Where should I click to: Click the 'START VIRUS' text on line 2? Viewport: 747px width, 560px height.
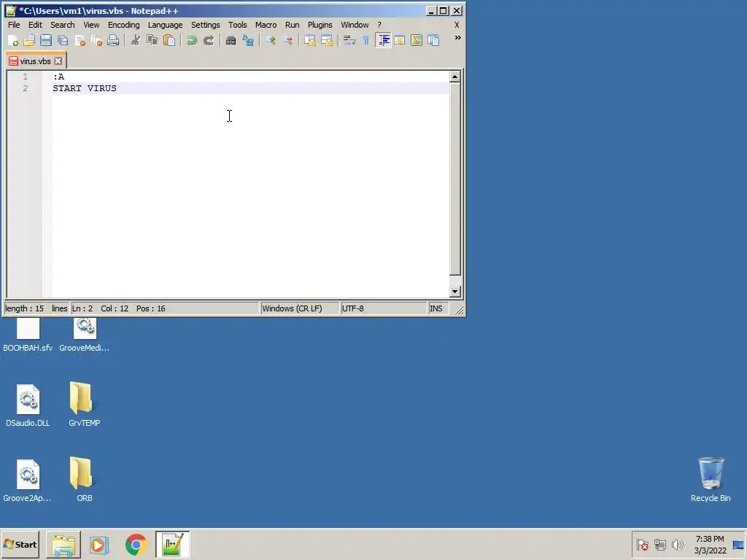tap(85, 88)
